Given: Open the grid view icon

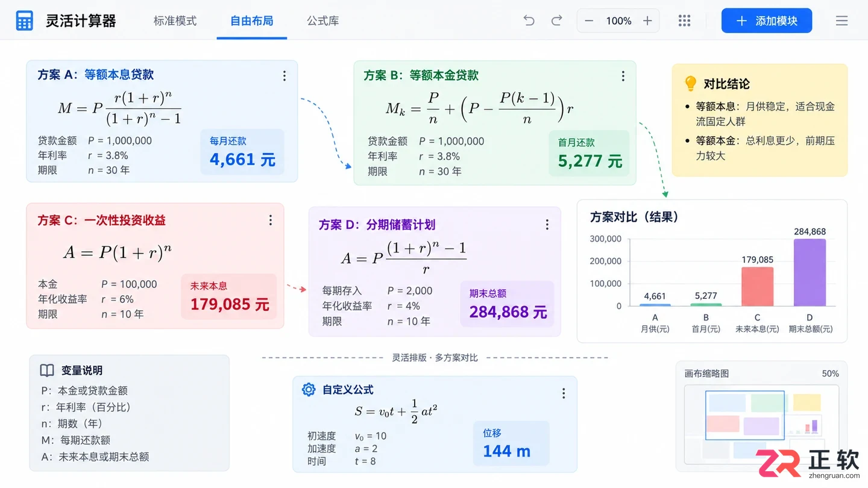Looking at the screenshot, I should point(684,20).
